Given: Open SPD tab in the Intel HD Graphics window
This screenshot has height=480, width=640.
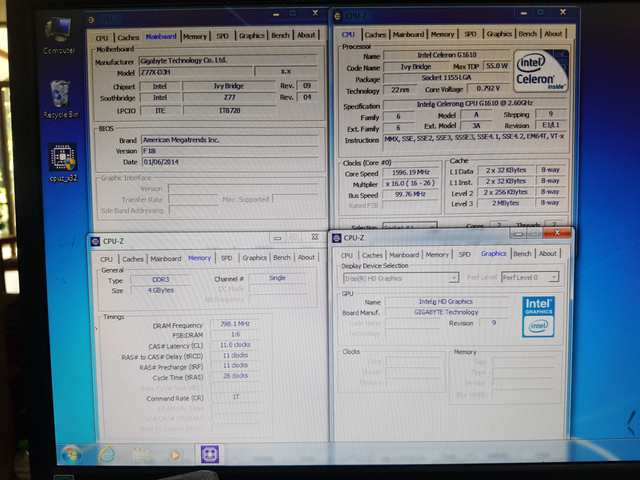Looking at the screenshot, I should pos(464,254).
